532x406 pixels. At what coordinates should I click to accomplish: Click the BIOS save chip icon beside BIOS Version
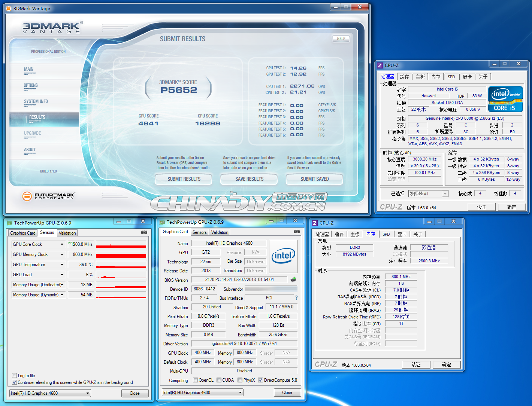pos(293,279)
